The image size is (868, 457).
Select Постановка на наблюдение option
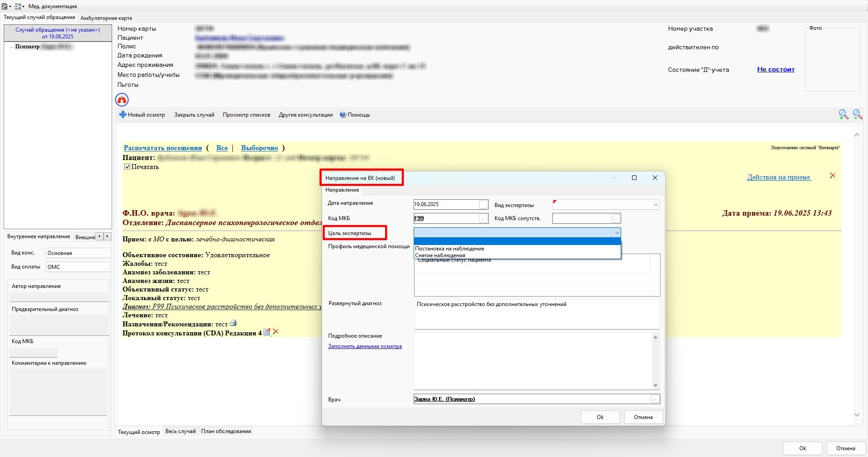[x=450, y=249]
